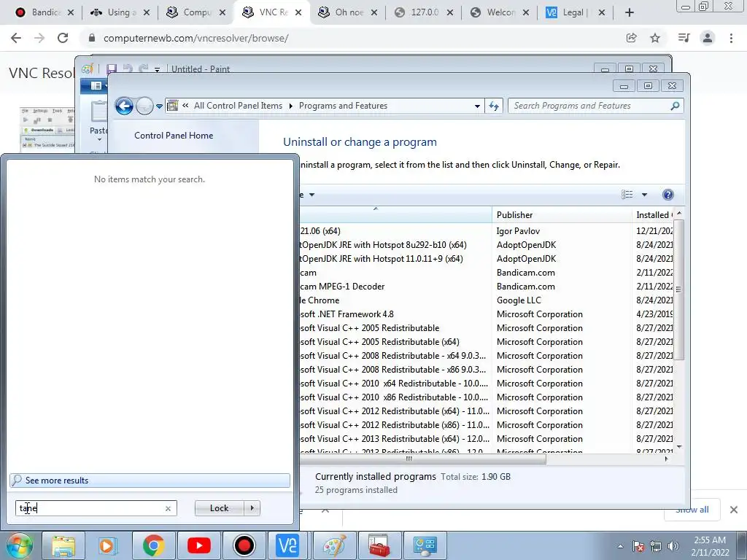747x560 pixels.
Task: Open Organize dropdown arrow
Action: pos(311,195)
